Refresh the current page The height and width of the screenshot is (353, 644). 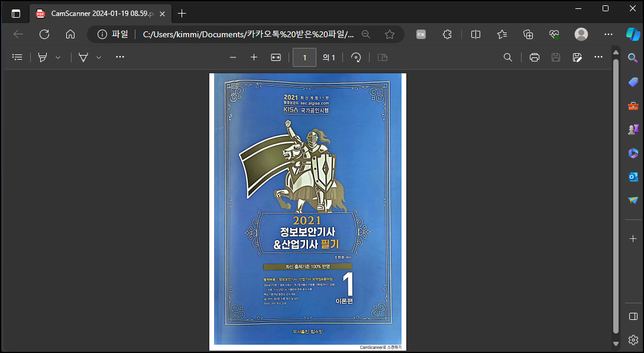click(x=44, y=34)
